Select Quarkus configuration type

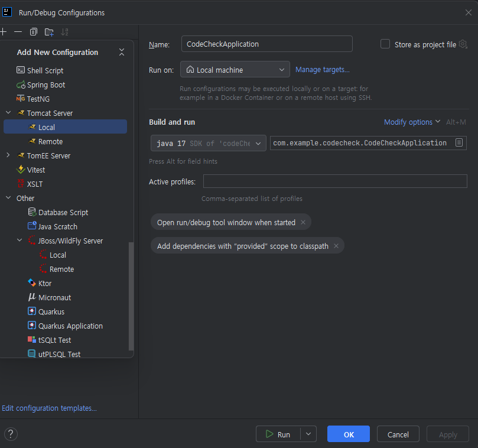(65, 311)
